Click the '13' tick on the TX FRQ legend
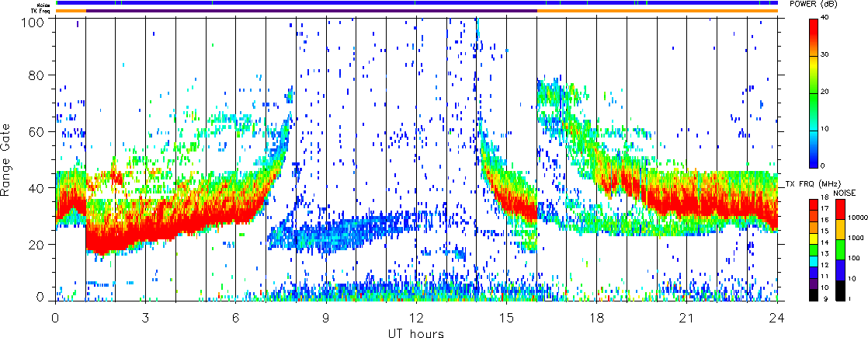This screenshot has height=338, width=868. (825, 254)
